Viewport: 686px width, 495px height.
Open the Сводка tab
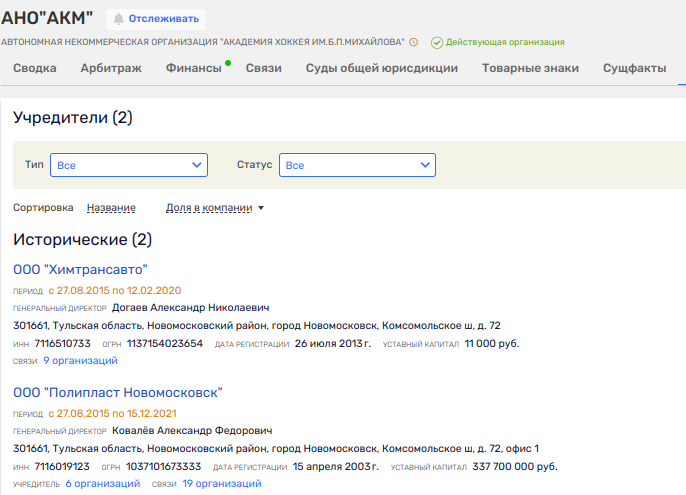pos(35,68)
